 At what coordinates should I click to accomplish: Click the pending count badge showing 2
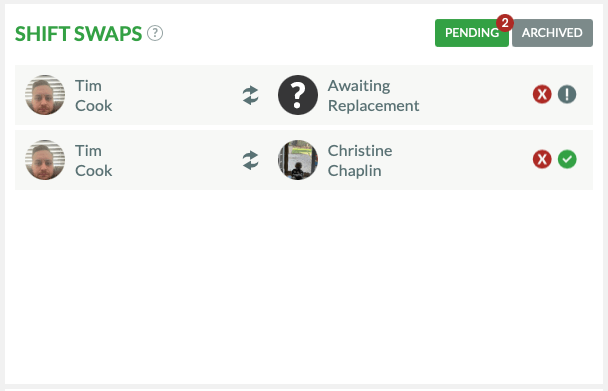[x=505, y=23]
